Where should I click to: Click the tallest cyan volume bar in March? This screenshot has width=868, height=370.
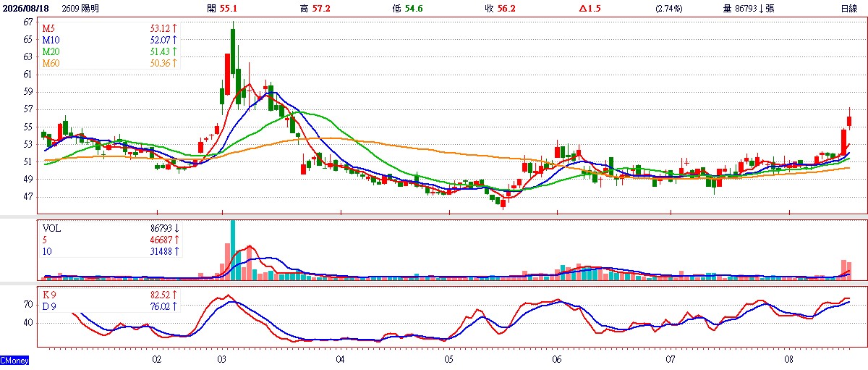[x=233, y=249]
